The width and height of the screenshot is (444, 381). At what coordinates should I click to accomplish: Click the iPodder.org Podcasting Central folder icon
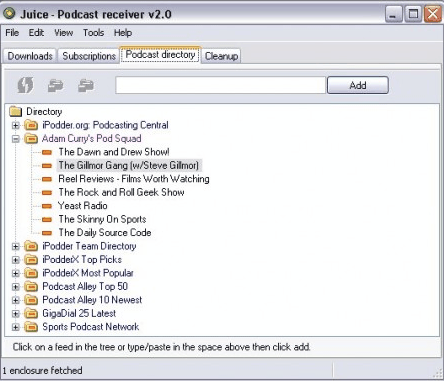[x=31, y=125]
